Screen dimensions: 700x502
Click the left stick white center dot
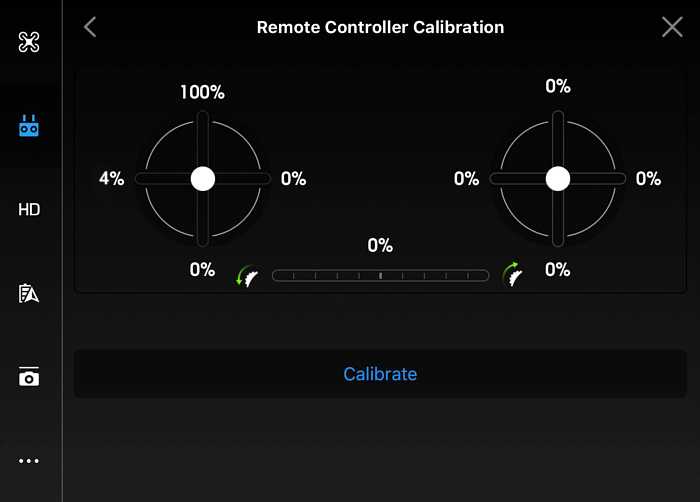[x=203, y=179]
